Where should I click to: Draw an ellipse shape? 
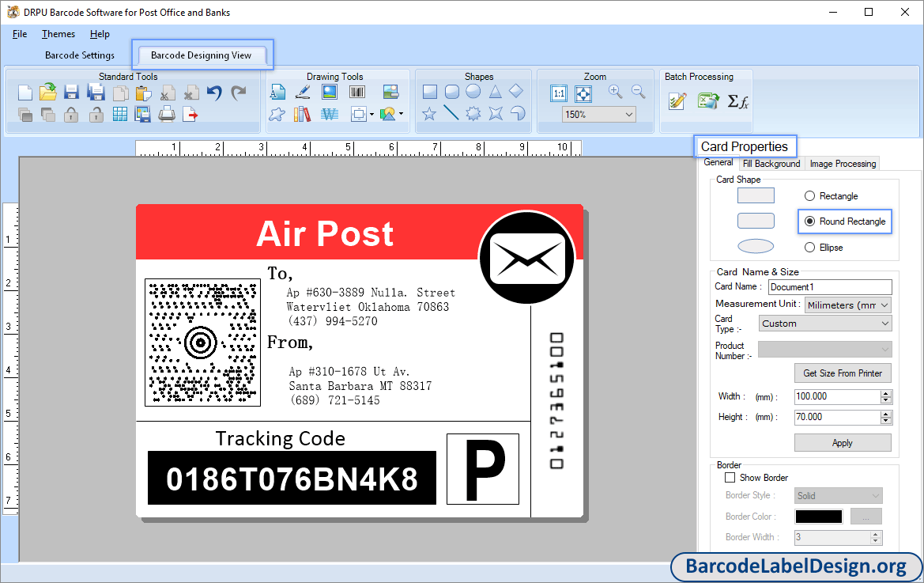click(x=473, y=92)
